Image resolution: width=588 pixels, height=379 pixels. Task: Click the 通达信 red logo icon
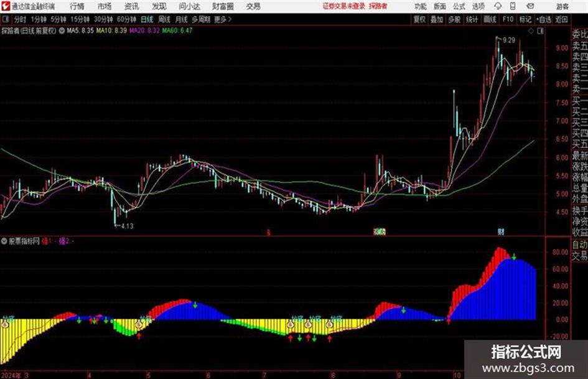(x=6, y=6)
